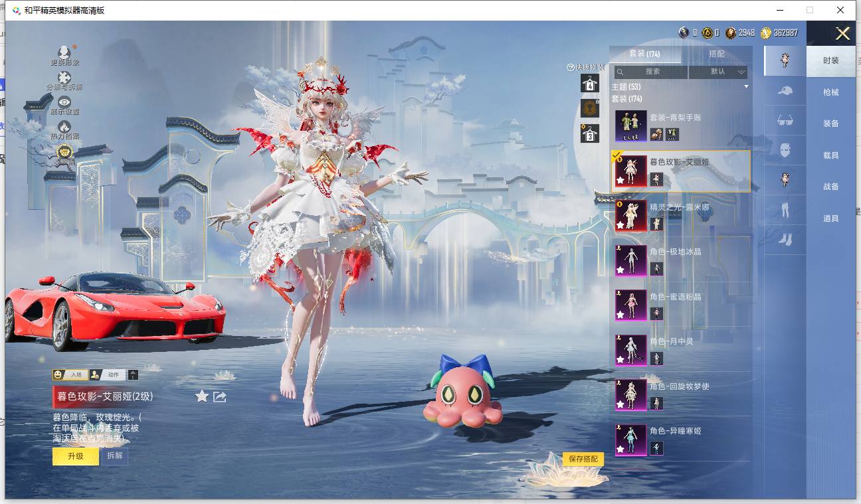
Task: Select wardrobe preset hanger number 4
Action: tap(590, 84)
